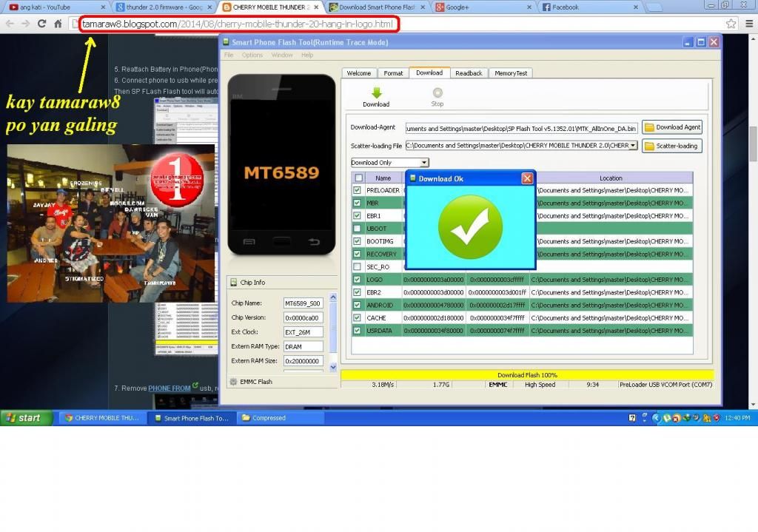Viewport: 758px width, 532px height.
Task: Close the CHERRY MOBILE THUNDER tab
Action: click(316, 7)
